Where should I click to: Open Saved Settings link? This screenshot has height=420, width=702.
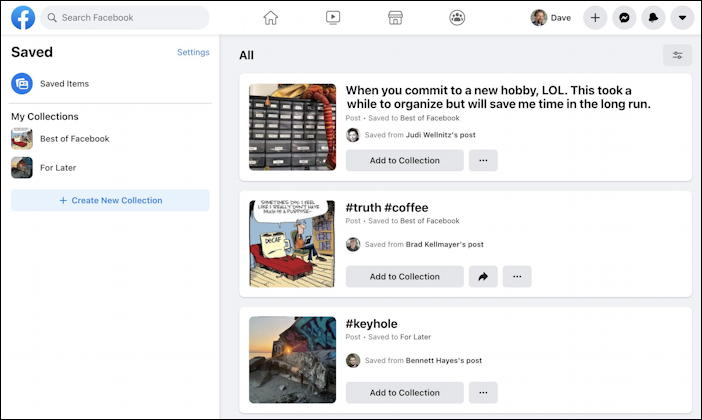tap(193, 52)
